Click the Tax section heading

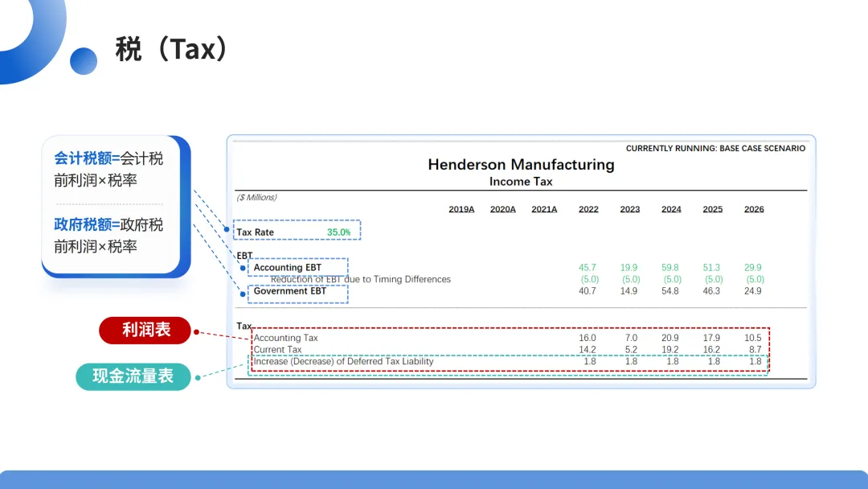pos(244,326)
